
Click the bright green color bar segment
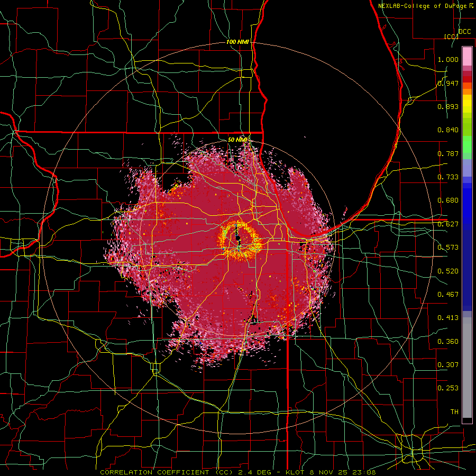pyautogui.click(x=467, y=144)
